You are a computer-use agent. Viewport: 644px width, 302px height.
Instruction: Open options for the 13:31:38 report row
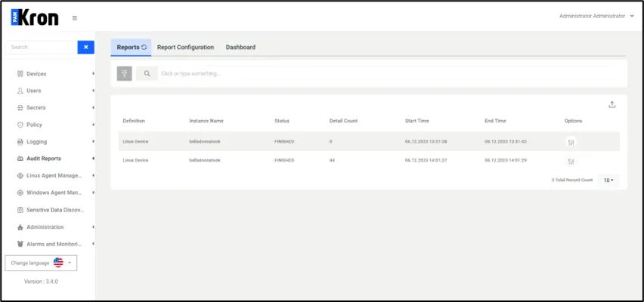tap(571, 142)
